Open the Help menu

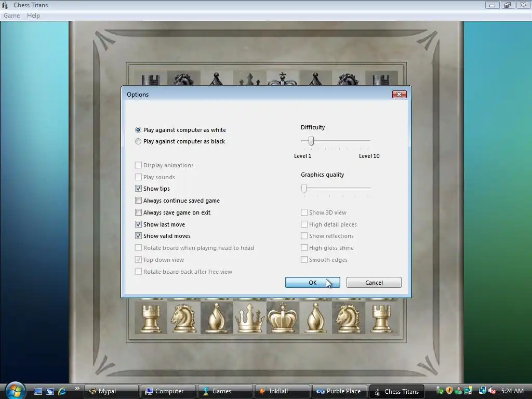click(33, 16)
